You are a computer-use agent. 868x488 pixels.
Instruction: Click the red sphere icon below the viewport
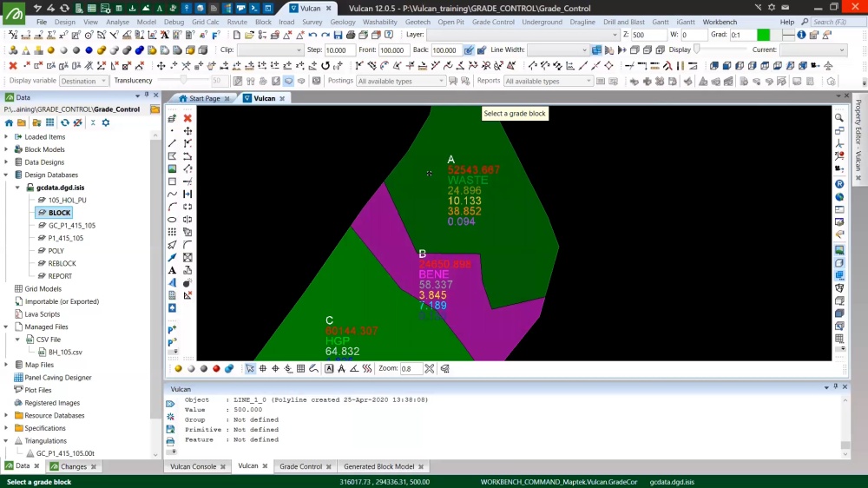point(216,368)
